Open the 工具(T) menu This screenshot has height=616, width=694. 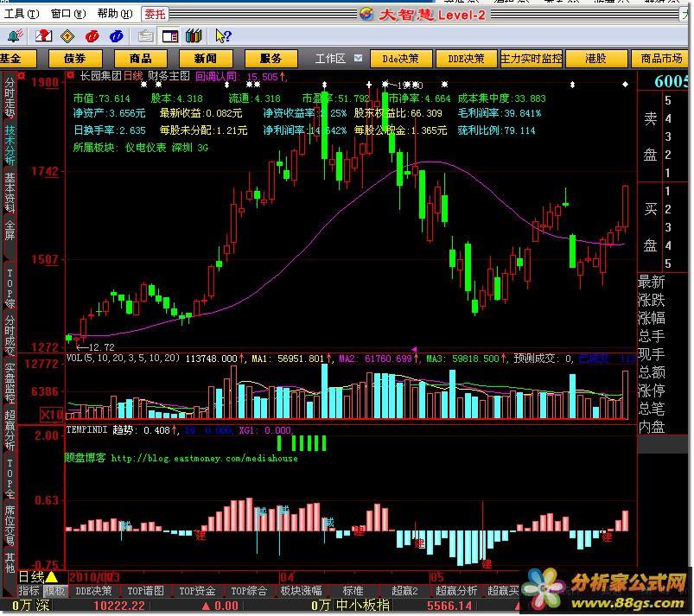pyautogui.click(x=22, y=14)
